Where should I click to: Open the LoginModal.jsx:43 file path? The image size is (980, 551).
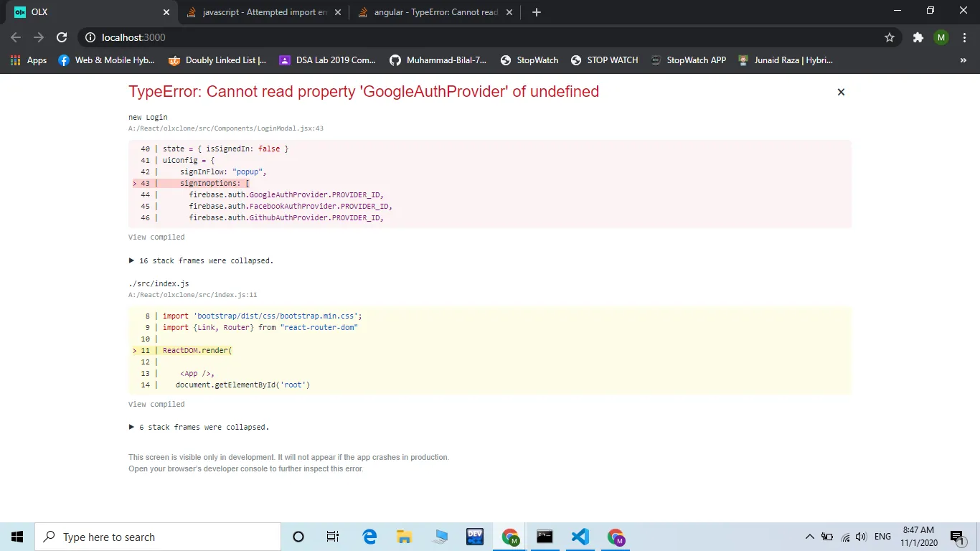[x=226, y=128]
